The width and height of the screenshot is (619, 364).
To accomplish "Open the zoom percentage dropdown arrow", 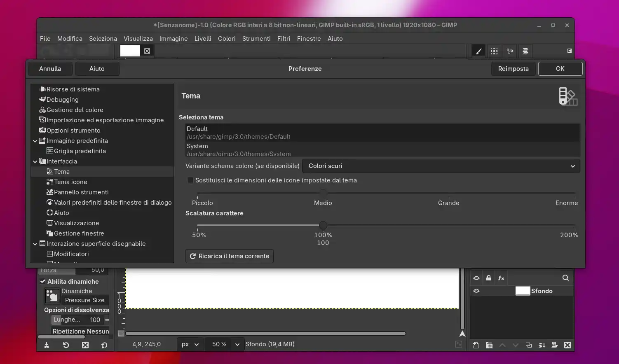I will coord(237,344).
